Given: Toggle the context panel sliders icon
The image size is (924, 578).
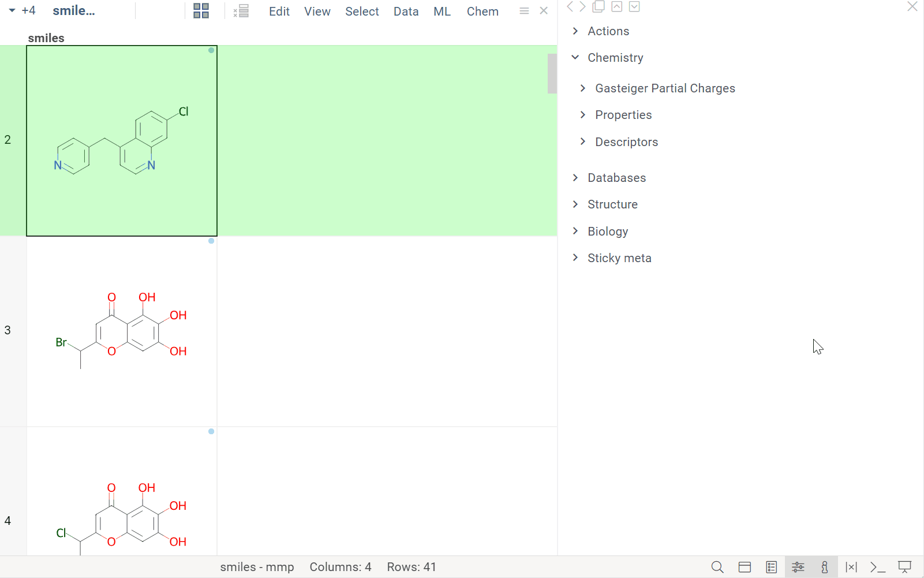Looking at the screenshot, I should [798, 567].
